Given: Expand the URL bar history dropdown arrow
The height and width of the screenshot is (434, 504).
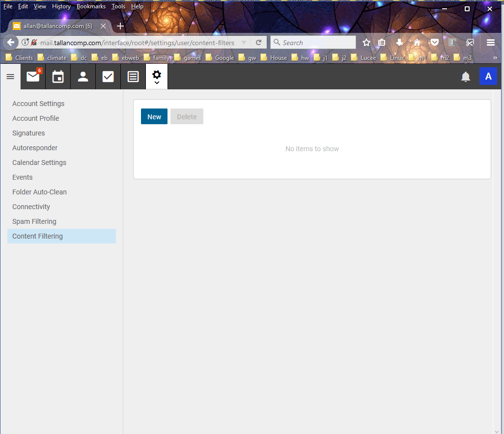Looking at the screenshot, I should point(244,43).
